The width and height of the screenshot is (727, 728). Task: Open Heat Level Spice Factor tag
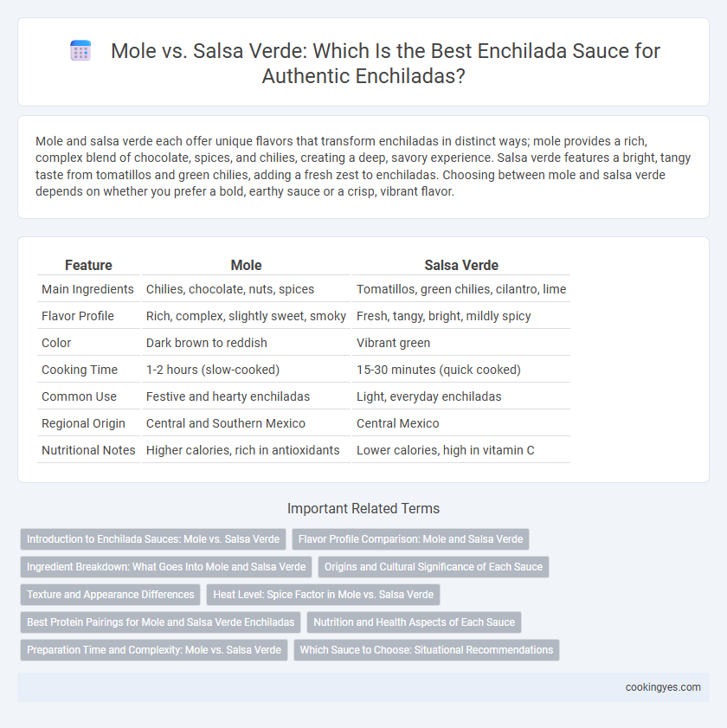[x=323, y=595]
